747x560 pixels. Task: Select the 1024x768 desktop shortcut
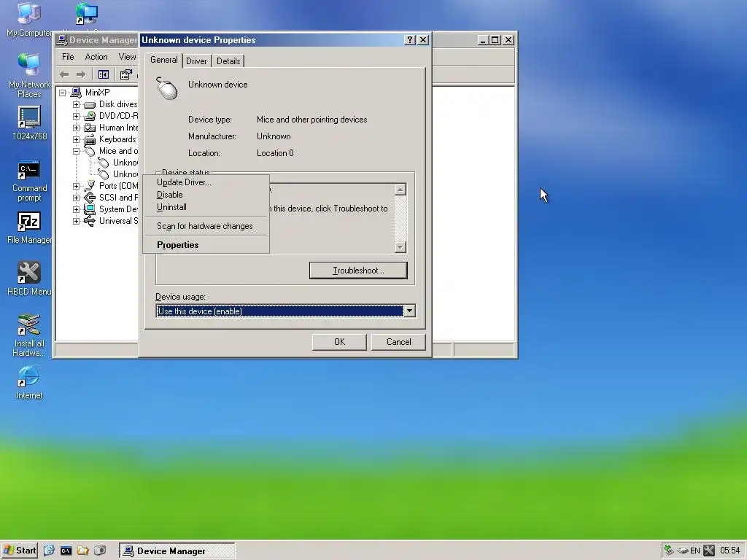(29, 122)
